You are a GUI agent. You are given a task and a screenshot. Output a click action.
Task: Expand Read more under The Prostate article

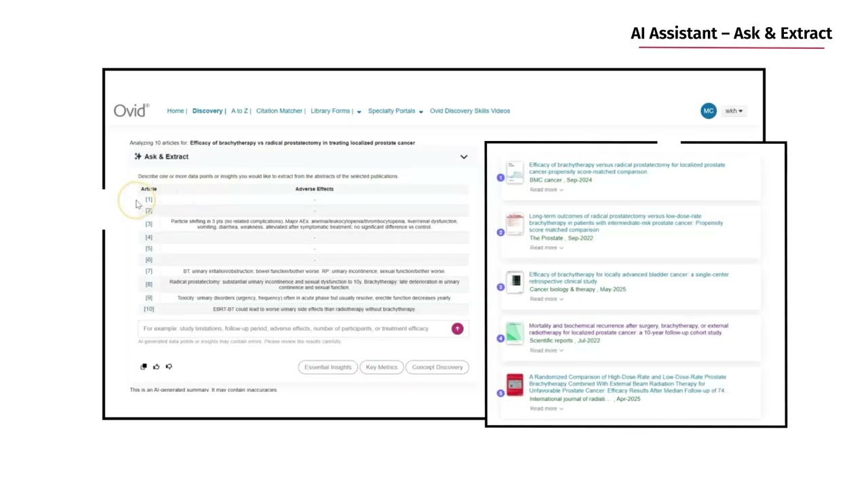(547, 248)
